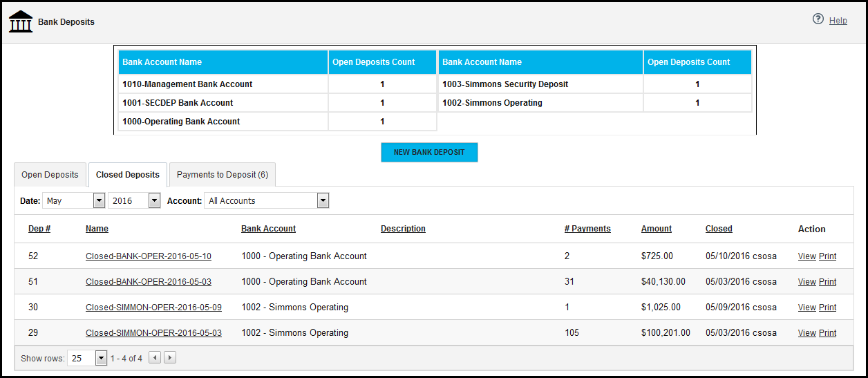The image size is (868, 378).
Task: Click View for deposit 30
Action: pyautogui.click(x=806, y=308)
